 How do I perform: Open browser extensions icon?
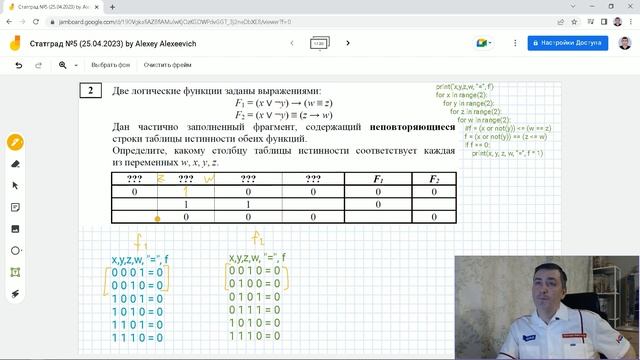[x=591, y=22]
